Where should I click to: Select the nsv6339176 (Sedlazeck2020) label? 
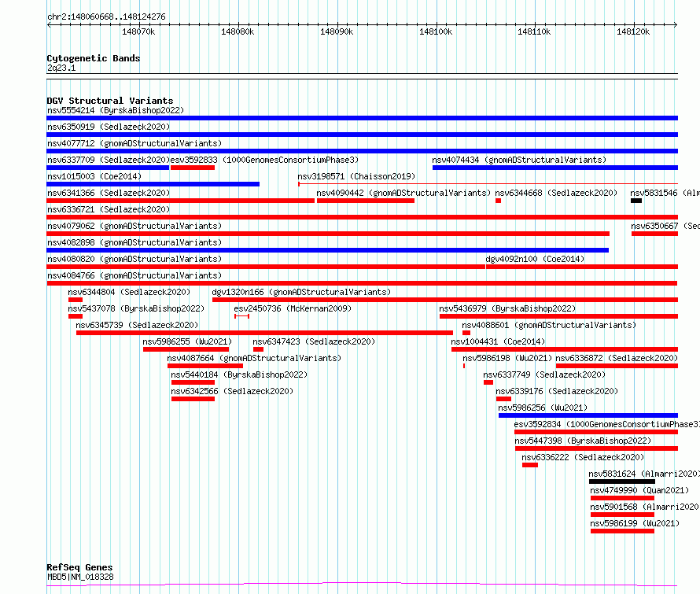click(x=557, y=391)
